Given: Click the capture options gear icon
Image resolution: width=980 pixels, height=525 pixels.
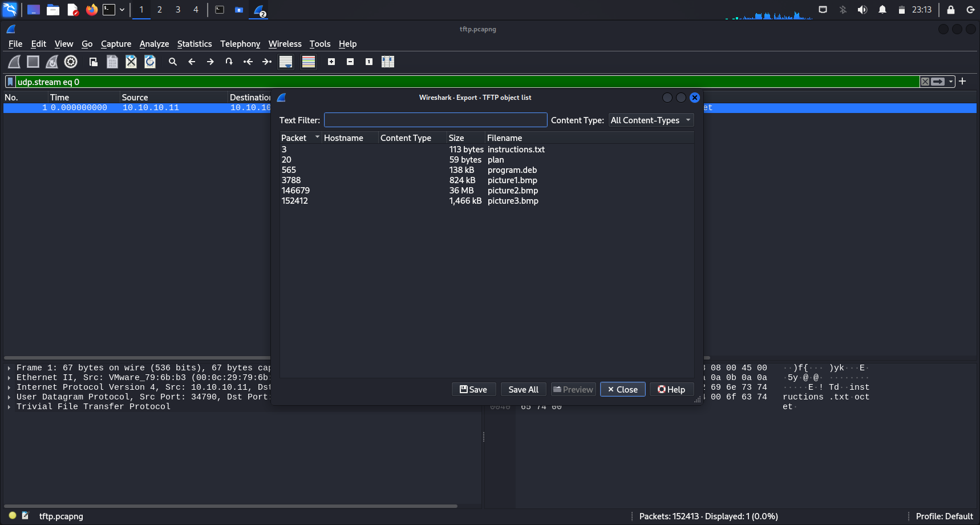Looking at the screenshot, I should (71, 62).
